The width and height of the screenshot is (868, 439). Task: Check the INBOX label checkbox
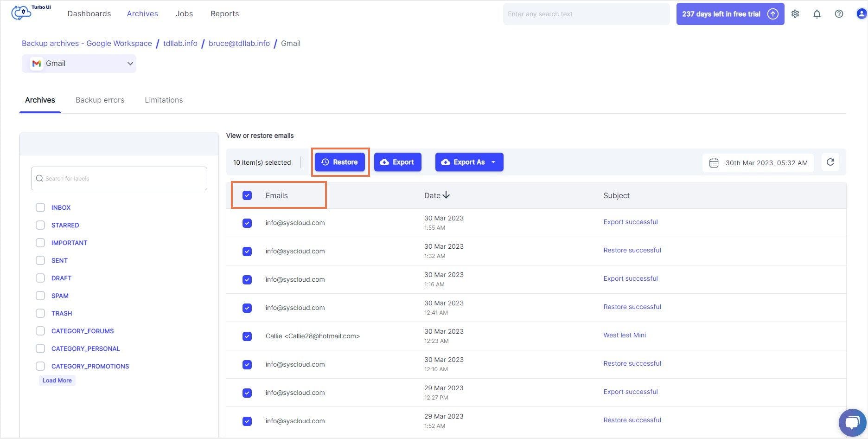pyautogui.click(x=40, y=207)
